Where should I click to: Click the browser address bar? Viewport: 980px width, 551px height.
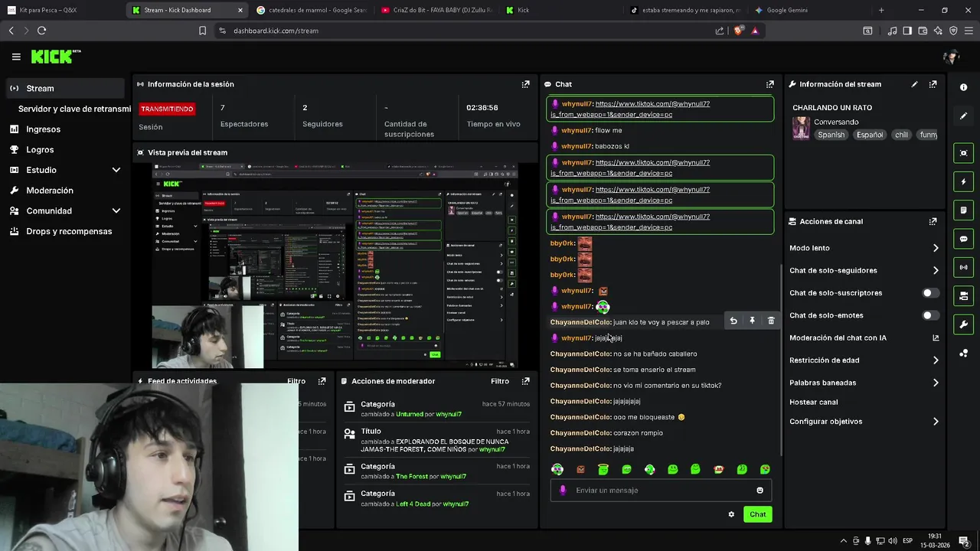point(467,31)
